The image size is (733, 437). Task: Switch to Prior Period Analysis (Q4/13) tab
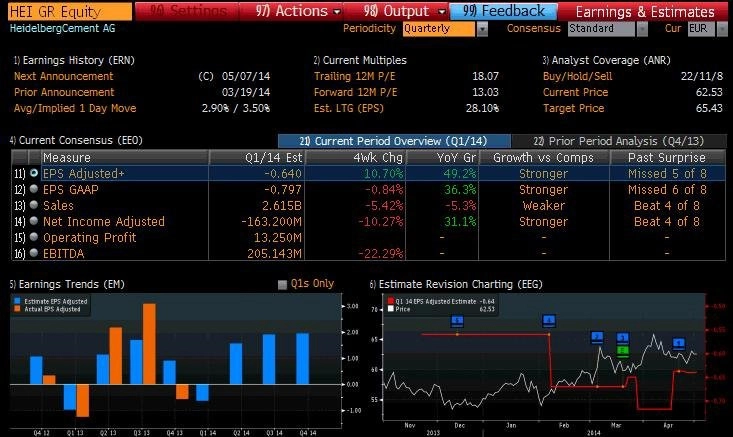click(x=618, y=141)
